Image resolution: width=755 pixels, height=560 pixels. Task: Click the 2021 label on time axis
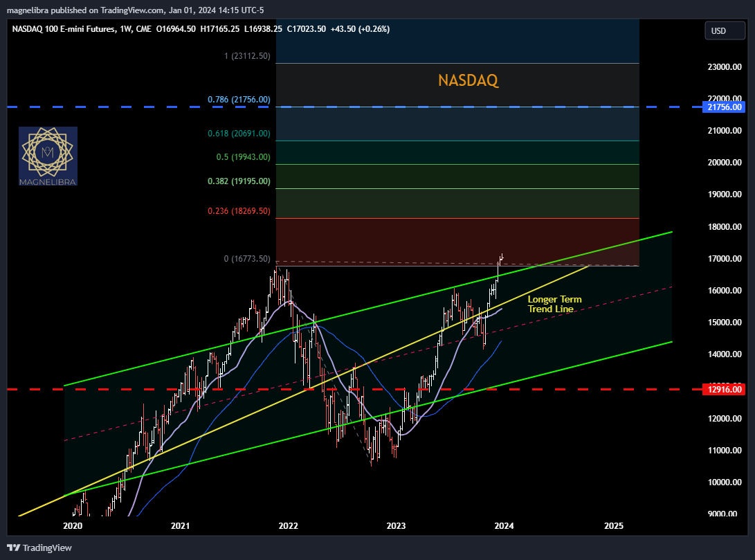[x=181, y=526]
